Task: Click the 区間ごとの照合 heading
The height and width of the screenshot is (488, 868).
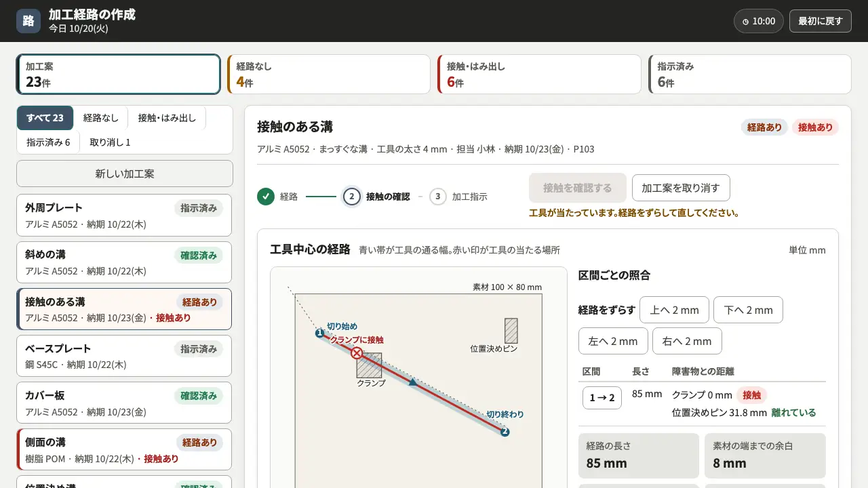Action: [614, 275]
